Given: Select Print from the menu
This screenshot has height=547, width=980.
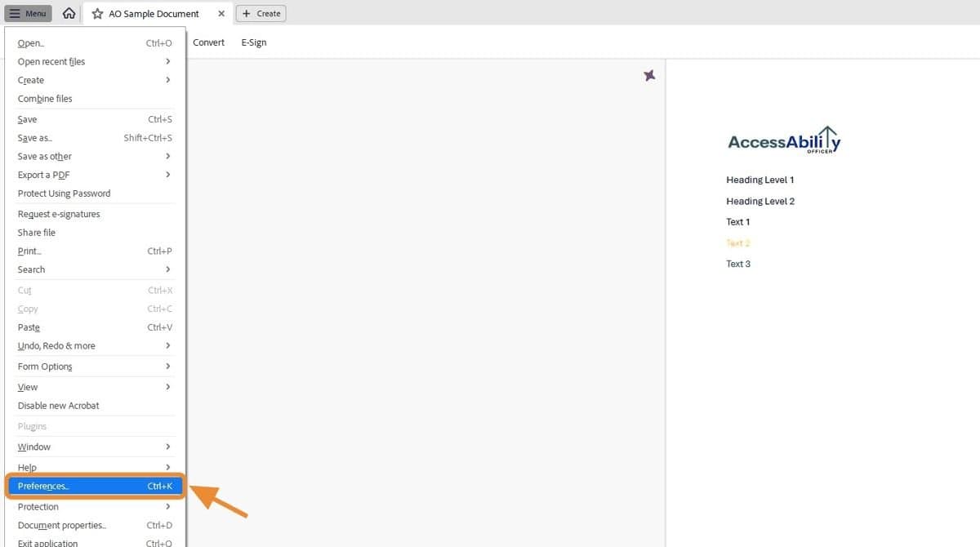Looking at the screenshot, I should (29, 251).
